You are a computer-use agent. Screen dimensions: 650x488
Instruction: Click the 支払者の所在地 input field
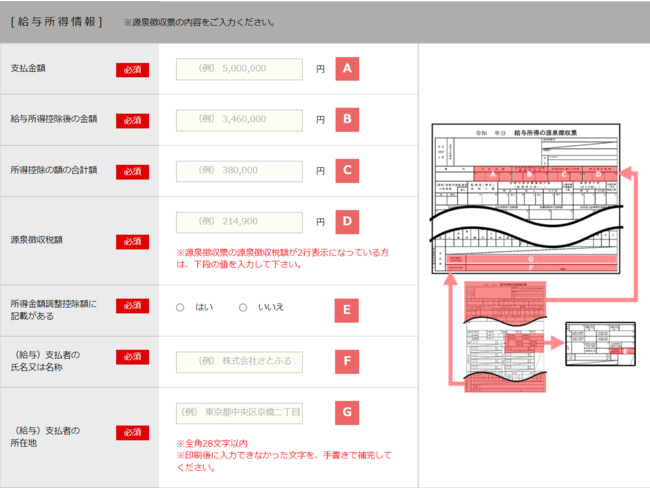(239, 413)
